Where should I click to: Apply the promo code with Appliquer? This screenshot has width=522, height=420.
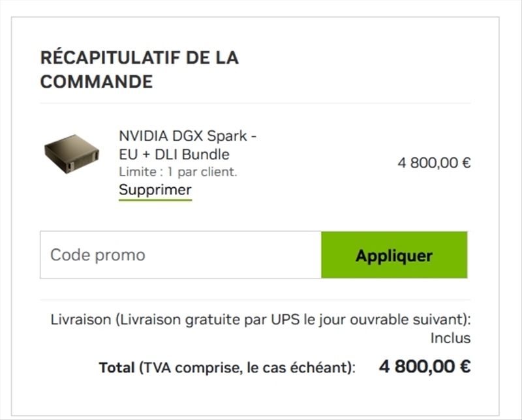tap(394, 255)
